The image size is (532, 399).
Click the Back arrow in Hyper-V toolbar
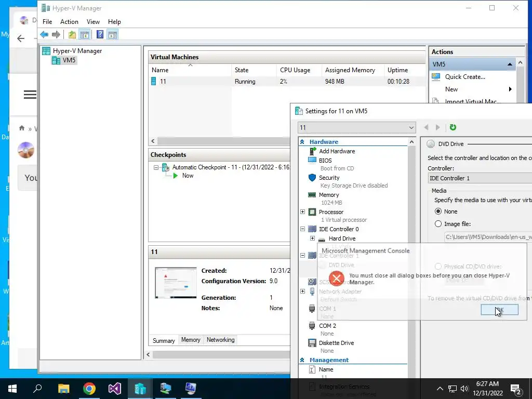pyautogui.click(x=44, y=34)
